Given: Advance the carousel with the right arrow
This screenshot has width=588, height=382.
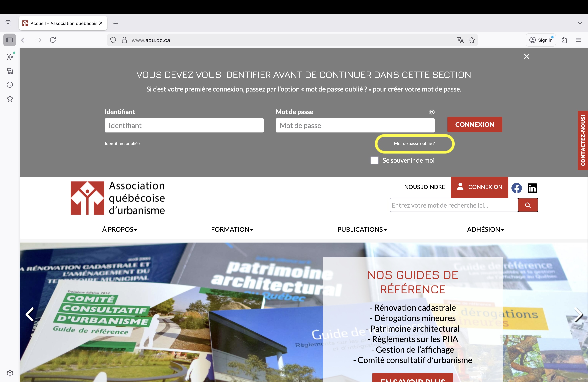Looking at the screenshot, I should [x=578, y=314].
